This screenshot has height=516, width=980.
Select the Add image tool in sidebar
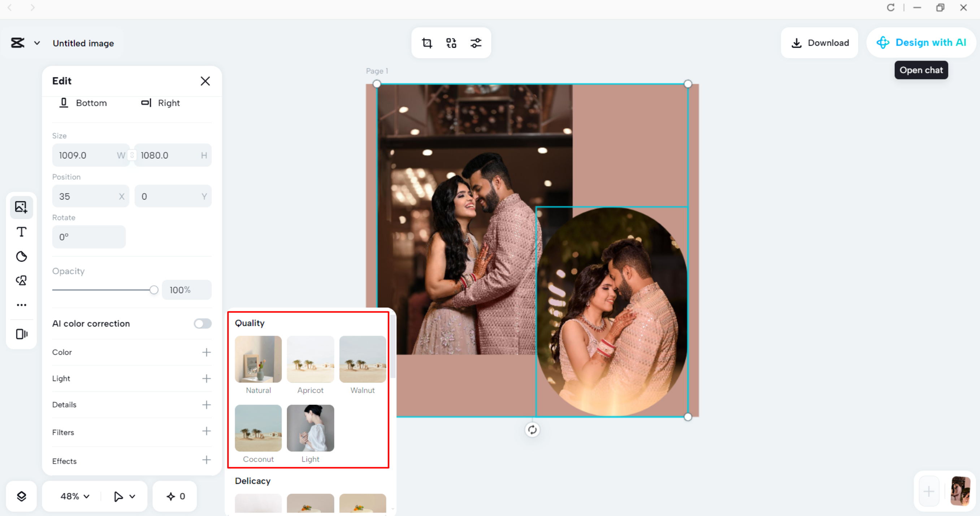pyautogui.click(x=21, y=207)
